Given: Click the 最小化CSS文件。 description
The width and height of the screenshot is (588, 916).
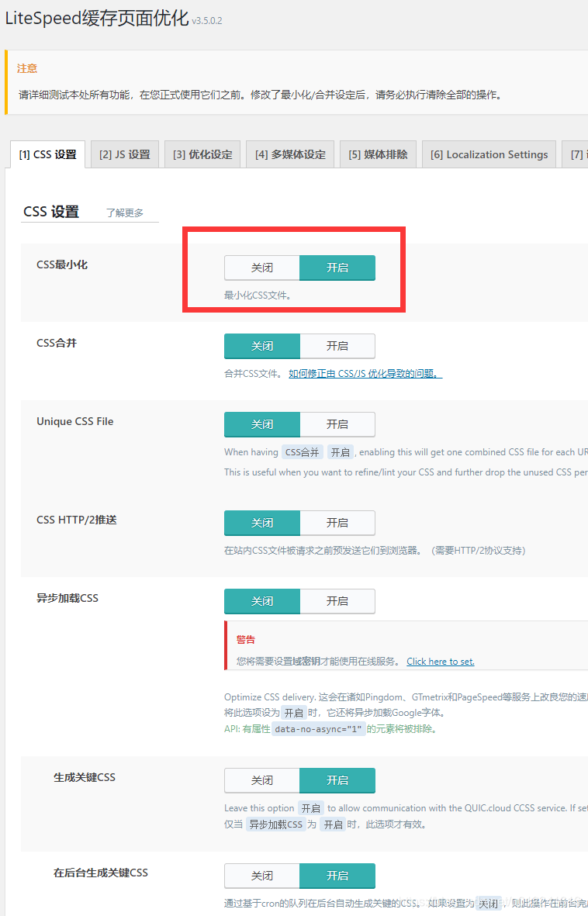Looking at the screenshot, I should (258, 295).
